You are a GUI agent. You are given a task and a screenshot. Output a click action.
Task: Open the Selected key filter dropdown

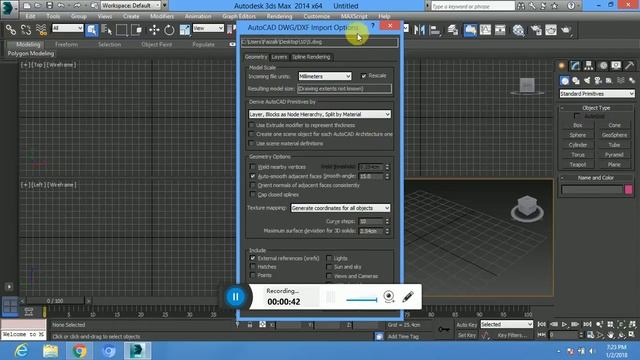point(507,324)
